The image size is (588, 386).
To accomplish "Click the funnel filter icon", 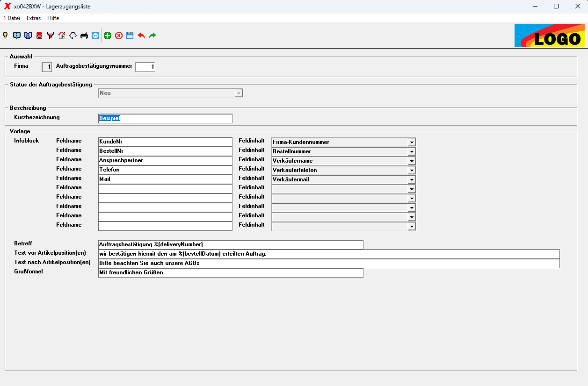I will click(x=51, y=36).
